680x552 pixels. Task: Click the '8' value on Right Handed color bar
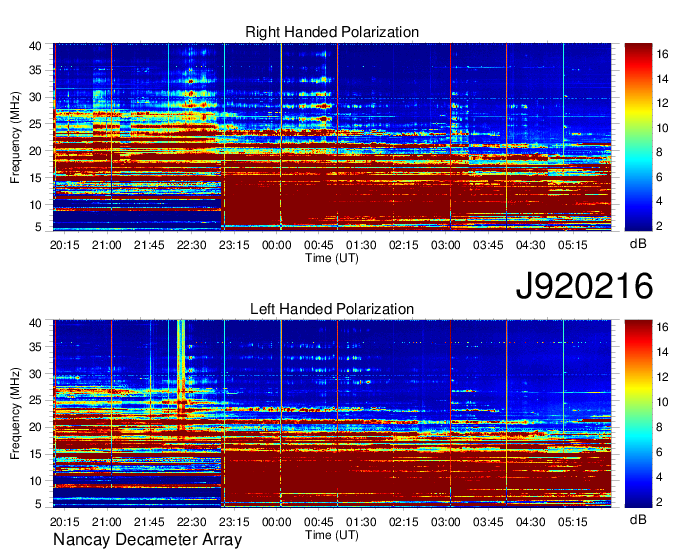click(659, 152)
